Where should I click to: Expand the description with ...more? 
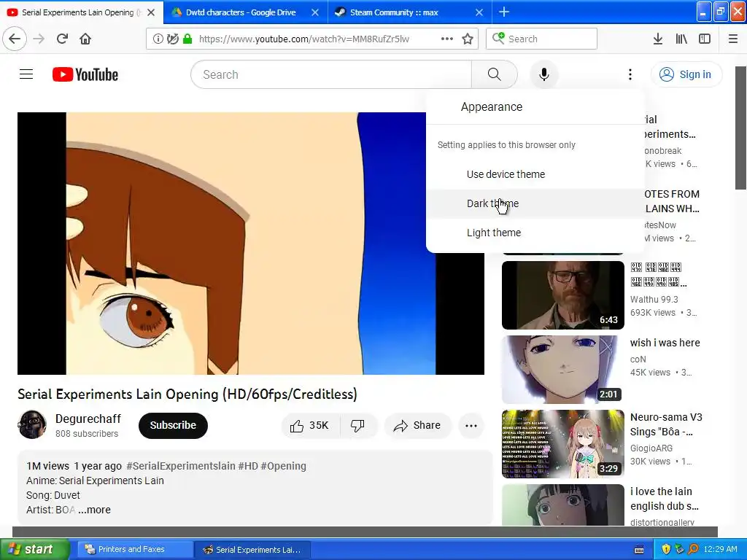coord(94,510)
